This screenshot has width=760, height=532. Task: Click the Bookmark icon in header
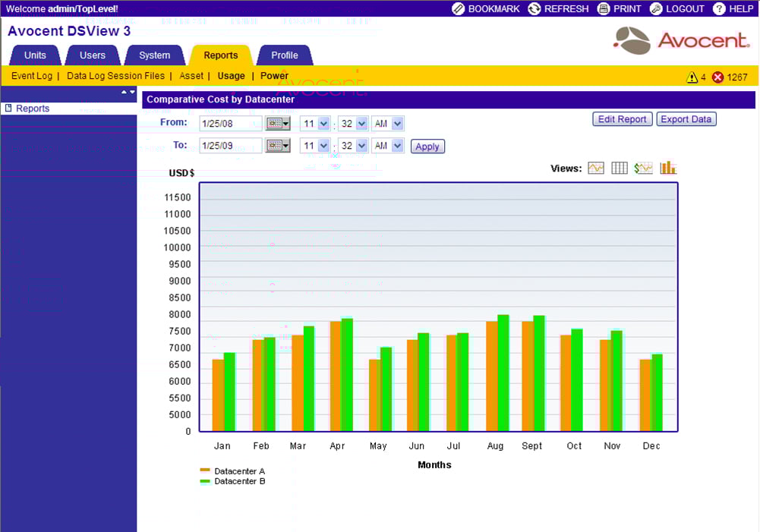[x=458, y=8]
